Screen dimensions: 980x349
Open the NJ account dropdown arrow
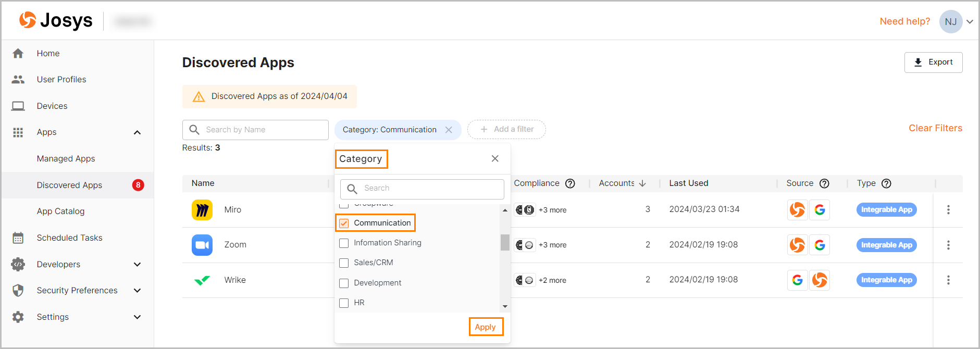[970, 21]
